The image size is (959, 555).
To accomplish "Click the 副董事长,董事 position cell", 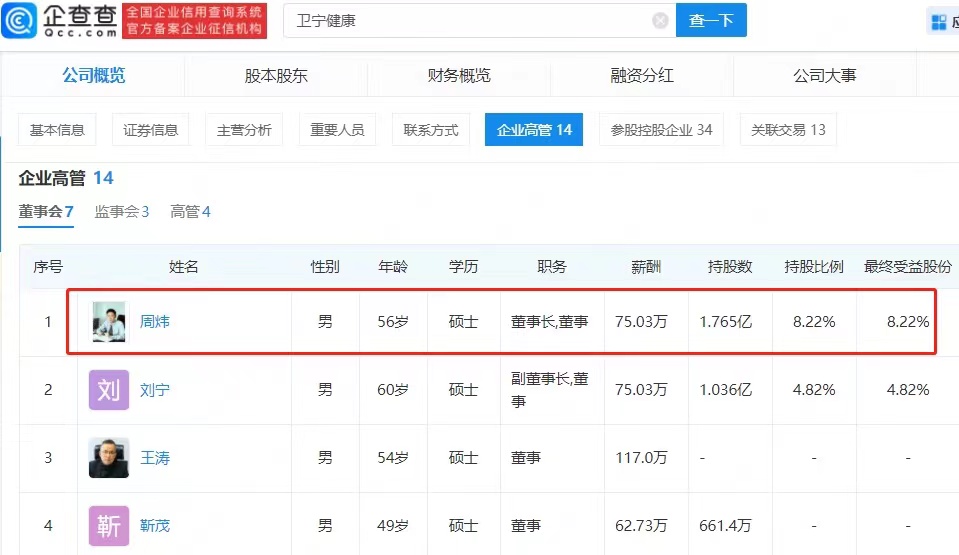I will pos(550,390).
